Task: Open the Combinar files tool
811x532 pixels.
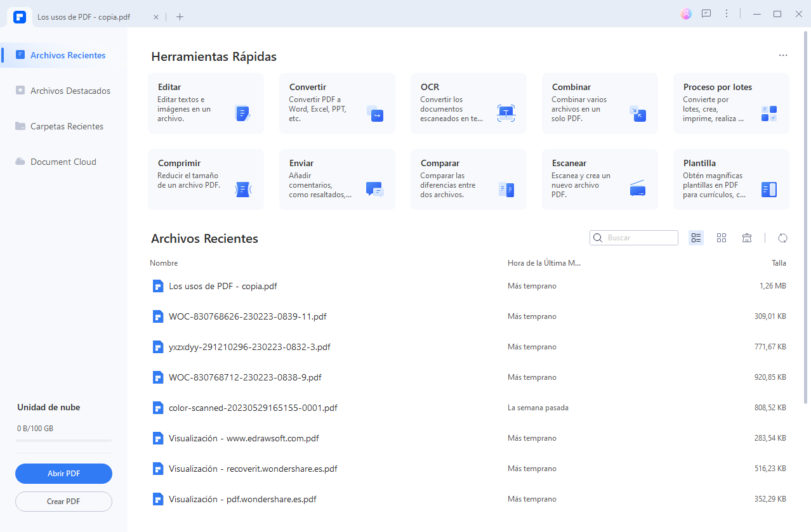Action: click(600, 103)
